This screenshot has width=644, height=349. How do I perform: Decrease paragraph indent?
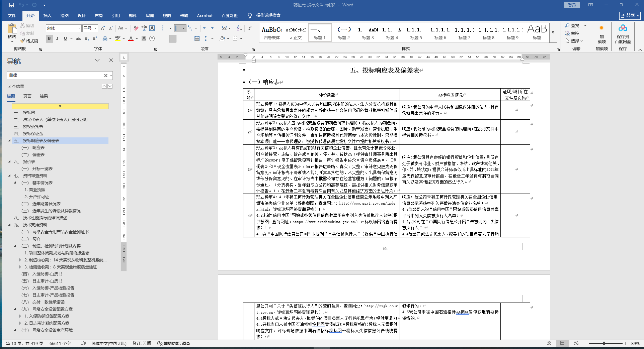point(206,28)
